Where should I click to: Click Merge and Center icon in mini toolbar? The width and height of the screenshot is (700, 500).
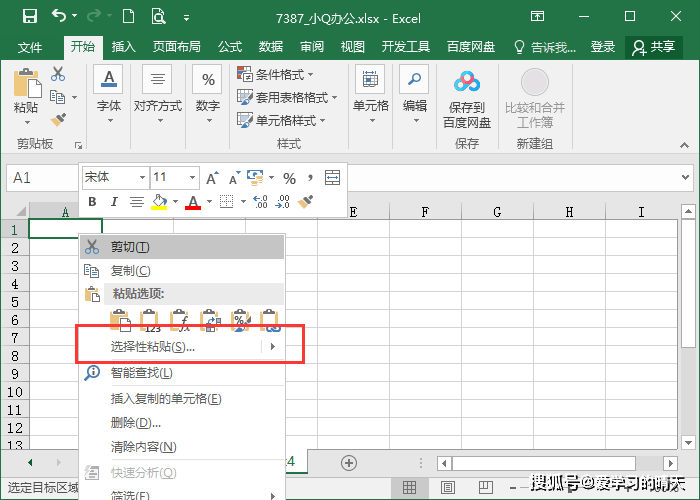332,177
